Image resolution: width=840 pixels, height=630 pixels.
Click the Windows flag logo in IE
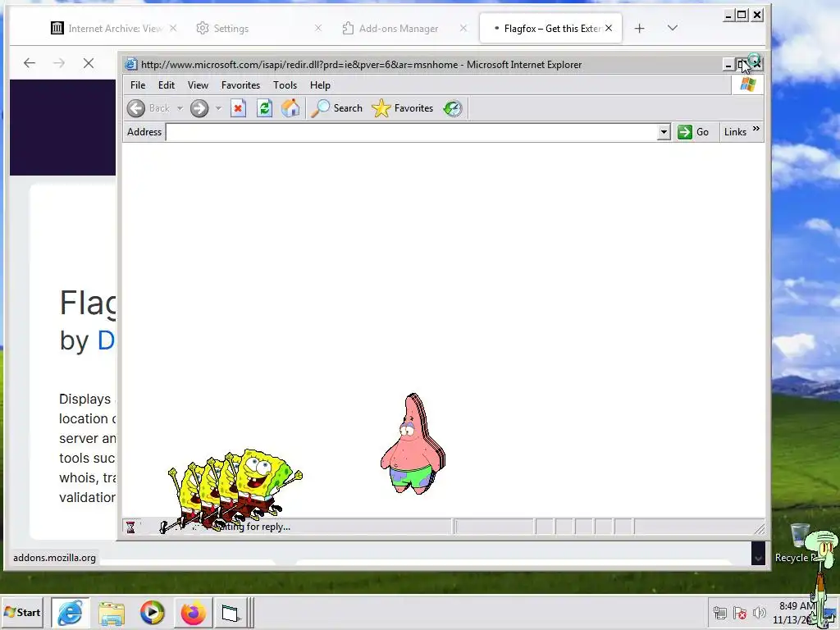click(x=748, y=84)
